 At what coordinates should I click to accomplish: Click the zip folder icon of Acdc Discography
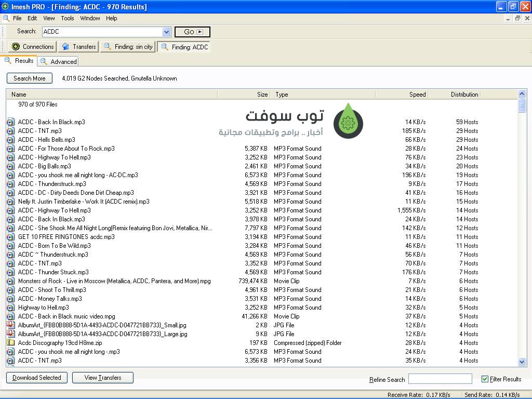pyautogui.click(x=10, y=343)
